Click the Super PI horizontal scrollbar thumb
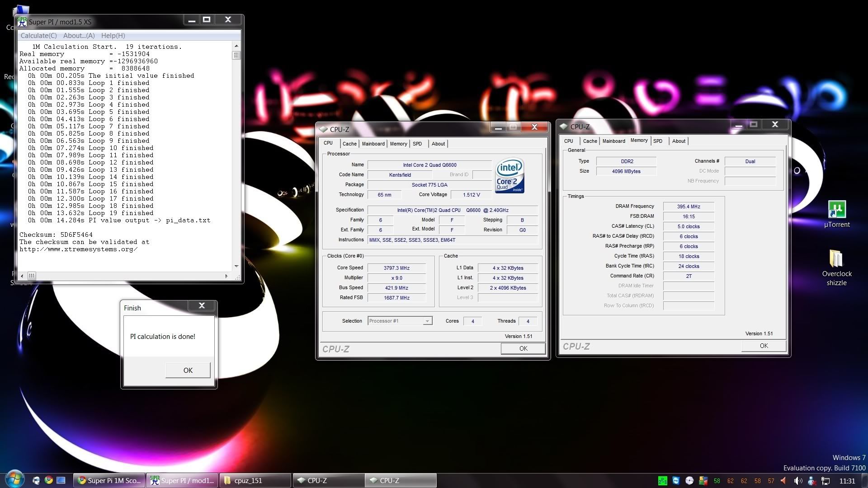Screen dimensions: 868x488 [31, 276]
